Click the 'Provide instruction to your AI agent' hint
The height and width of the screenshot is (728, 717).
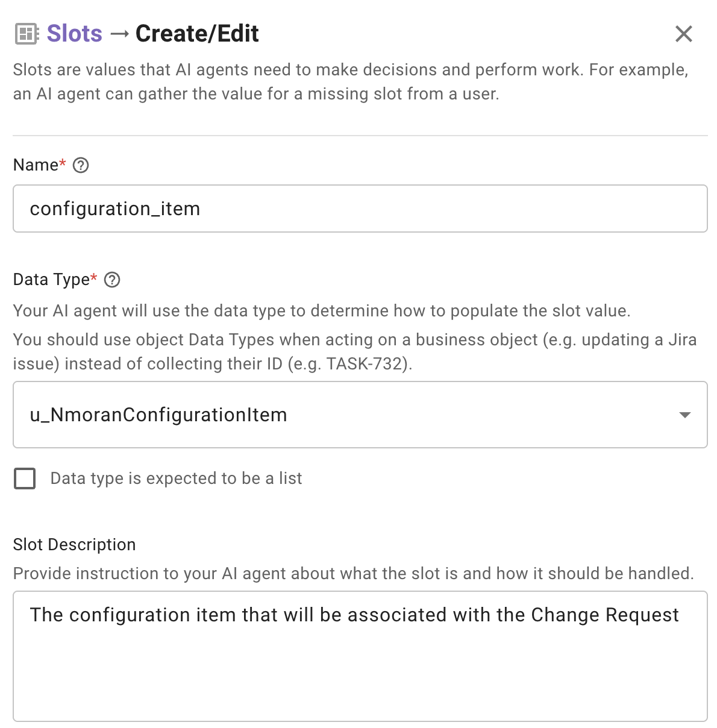pos(353,574)
